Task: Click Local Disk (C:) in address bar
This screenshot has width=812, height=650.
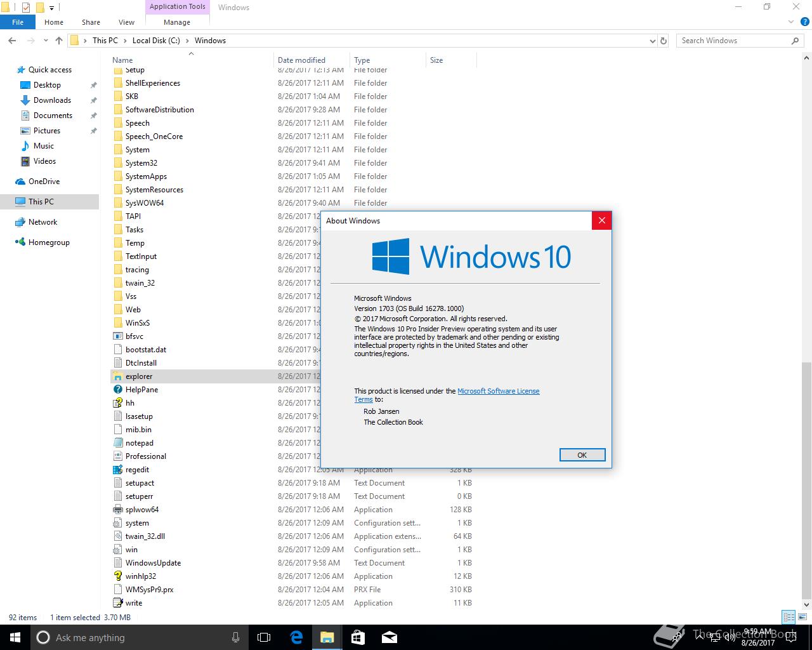Action: click(x=156, y=41)
